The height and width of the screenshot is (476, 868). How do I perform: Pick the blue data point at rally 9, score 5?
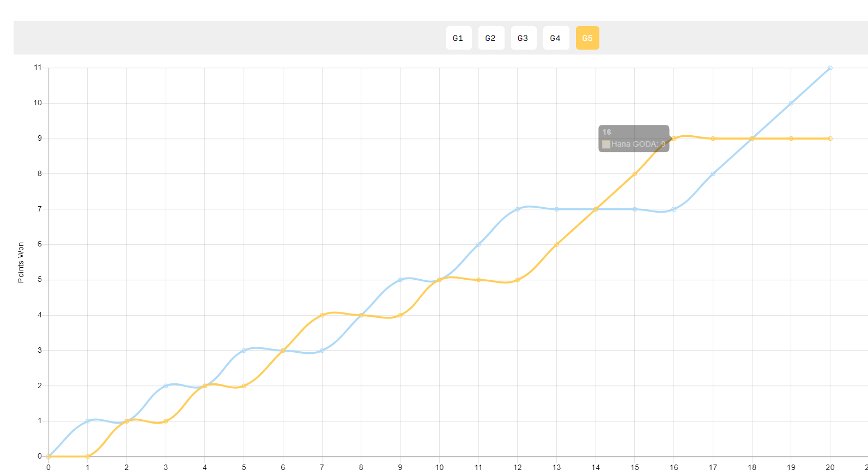point(400,280)
